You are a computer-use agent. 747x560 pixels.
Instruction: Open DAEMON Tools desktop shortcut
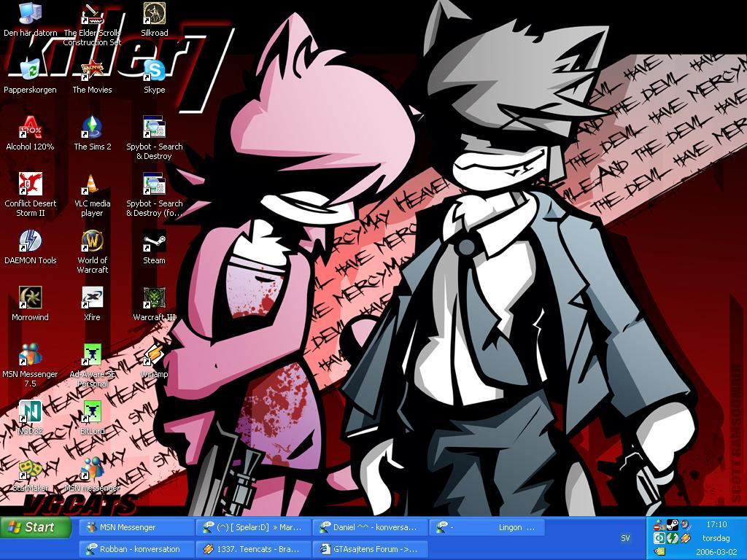click(x=31, y=247)
